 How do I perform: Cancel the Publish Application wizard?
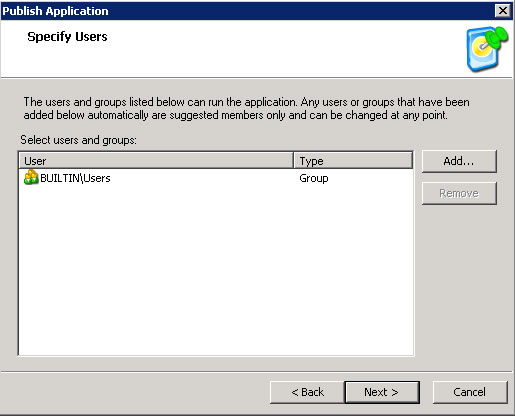[x=470, y=392]
